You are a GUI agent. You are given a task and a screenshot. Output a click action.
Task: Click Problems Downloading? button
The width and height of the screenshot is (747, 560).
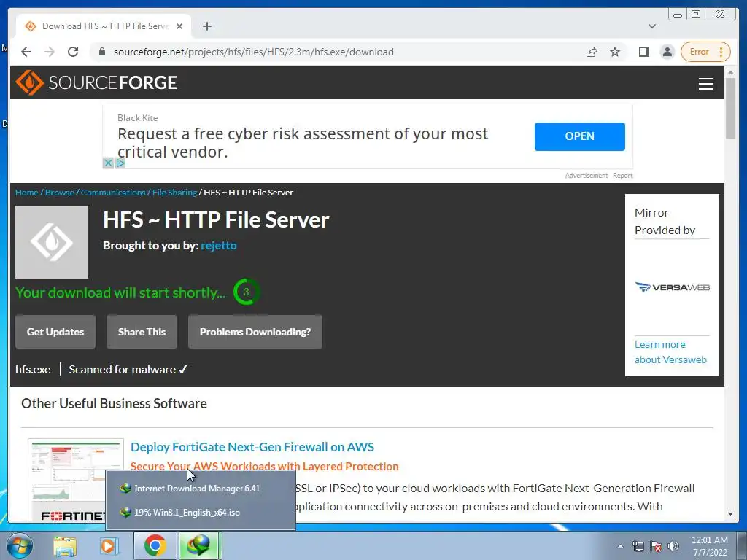(x=255, y=332)
